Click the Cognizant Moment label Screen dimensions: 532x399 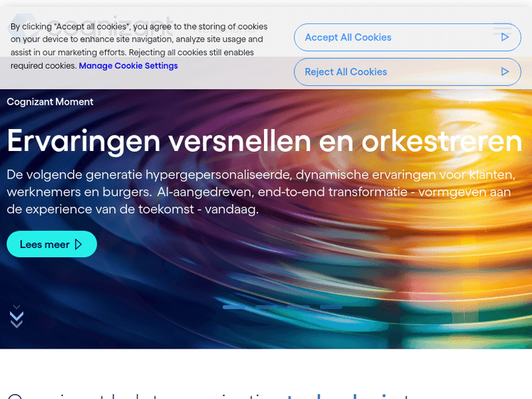pyautogui.click(x=50, y=102)
